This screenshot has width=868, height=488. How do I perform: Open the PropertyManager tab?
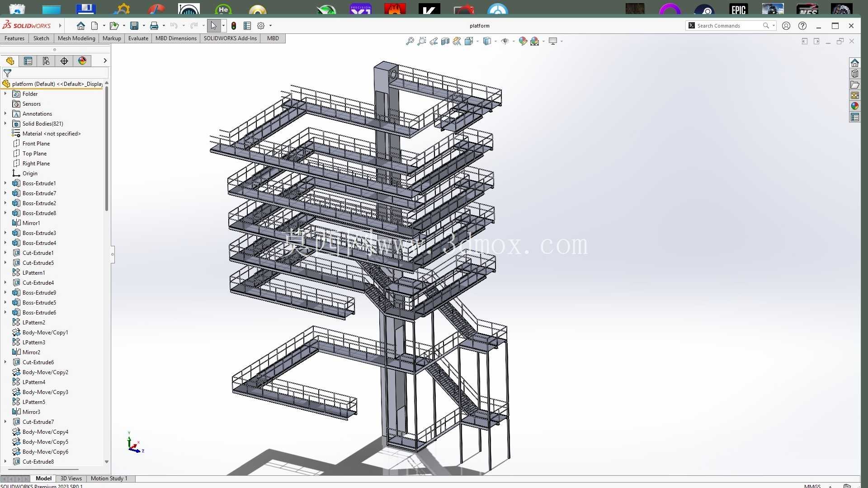click(28, 61)
